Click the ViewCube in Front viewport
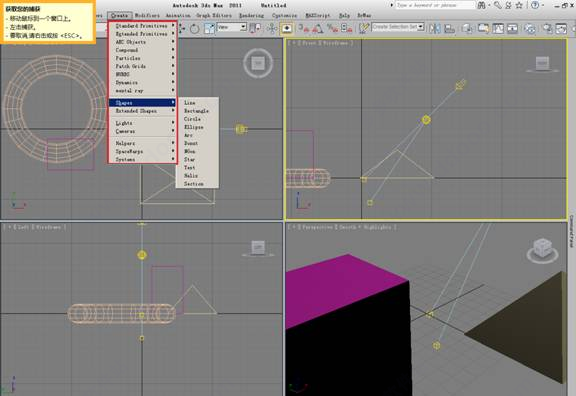Viewport: 576px width, 396px height. 543,64
